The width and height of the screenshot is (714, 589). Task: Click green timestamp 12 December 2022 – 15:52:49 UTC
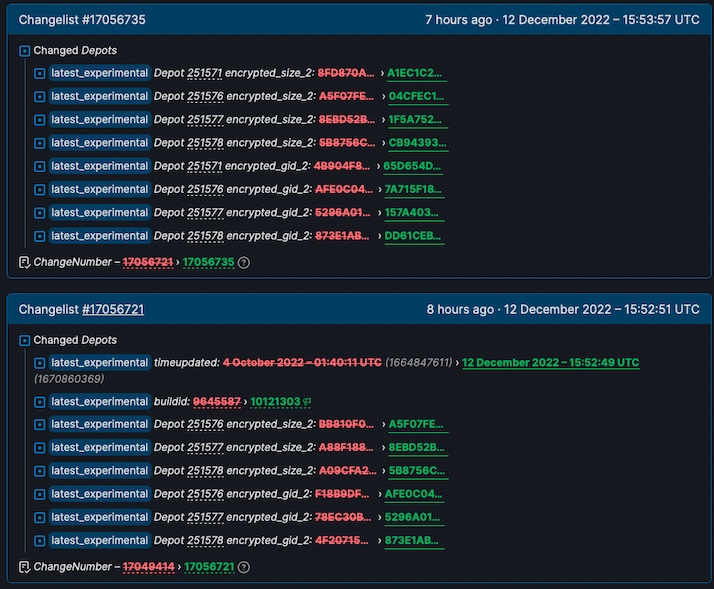pos(550,362)
